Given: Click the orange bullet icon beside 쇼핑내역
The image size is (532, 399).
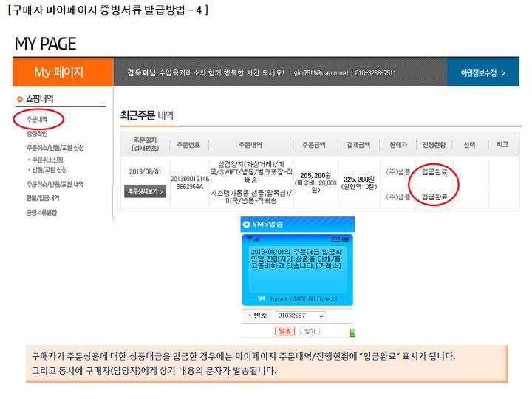Looking at the screenshot, I should click(20, 99).
